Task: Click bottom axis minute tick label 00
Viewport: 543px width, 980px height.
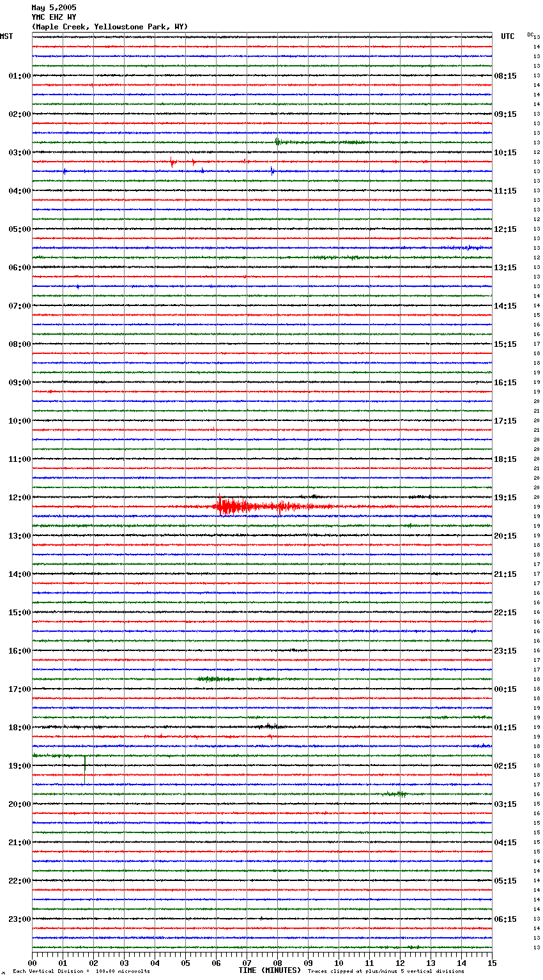Action: tap(32, 963)
